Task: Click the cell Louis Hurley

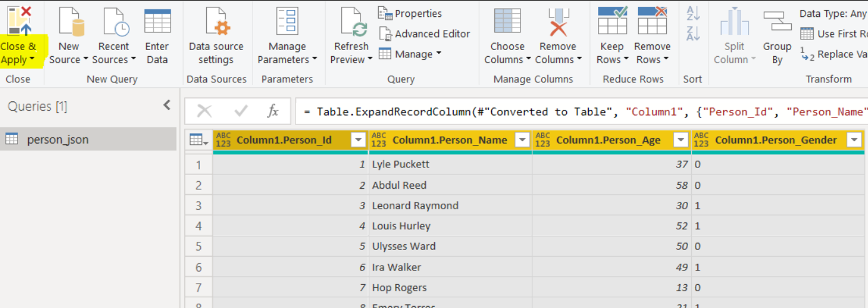Action: click(x=450, y=226)
